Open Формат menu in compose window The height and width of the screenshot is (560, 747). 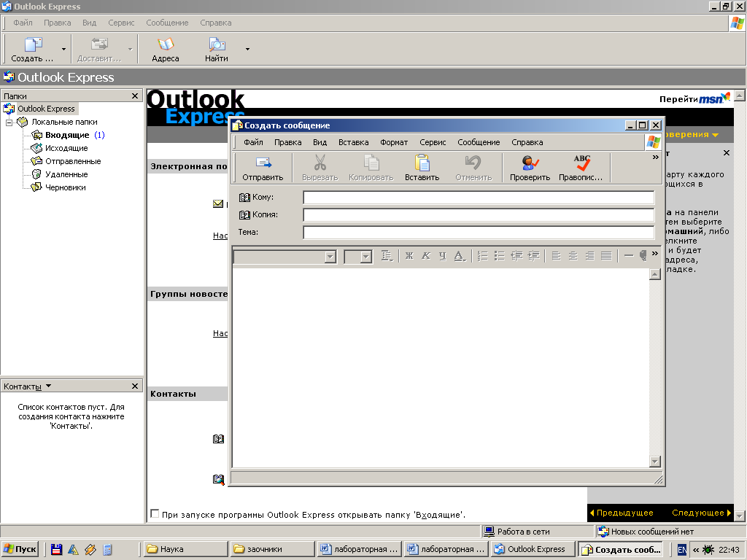click(x=394, y=142)
